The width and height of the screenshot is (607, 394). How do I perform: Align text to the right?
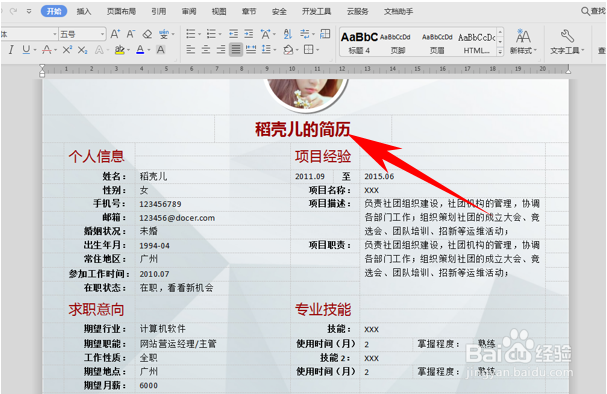221,50
